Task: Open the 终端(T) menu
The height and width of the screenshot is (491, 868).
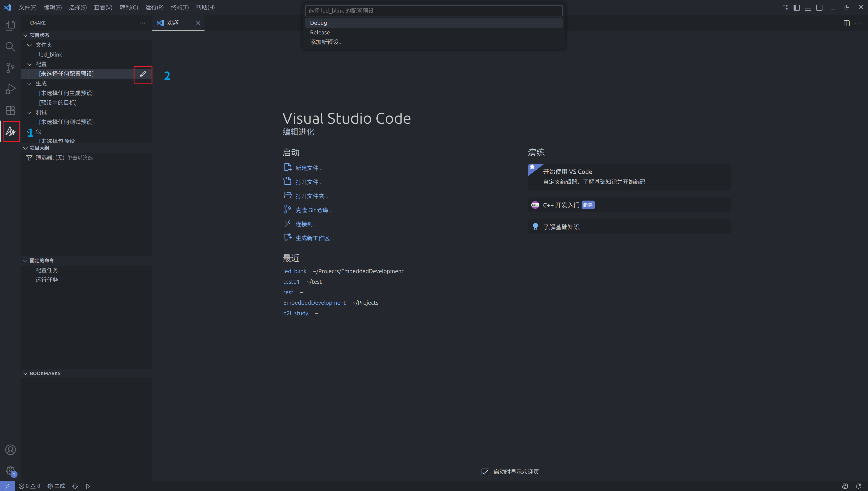Action: 179,7
